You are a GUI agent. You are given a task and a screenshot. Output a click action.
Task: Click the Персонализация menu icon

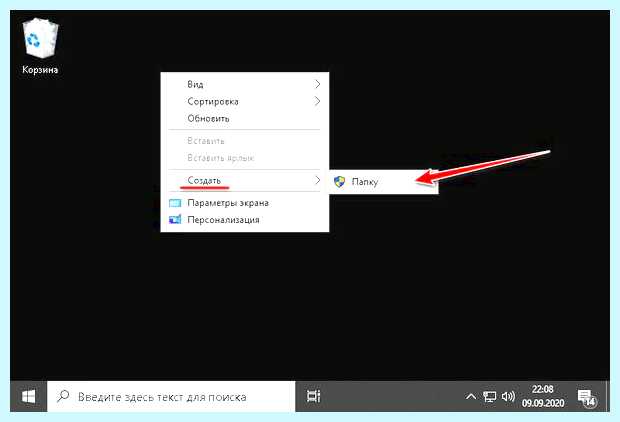(175, 220)
